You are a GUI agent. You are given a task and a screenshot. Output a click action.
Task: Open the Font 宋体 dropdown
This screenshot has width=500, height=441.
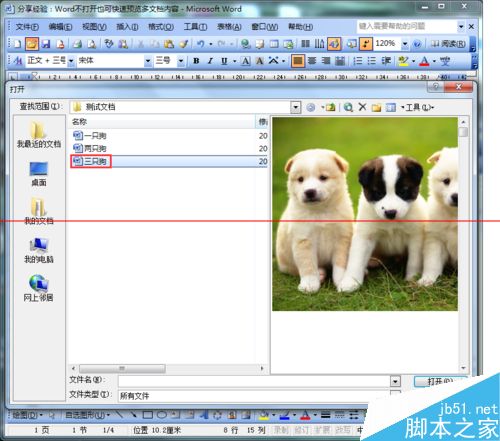click(148, 61)
